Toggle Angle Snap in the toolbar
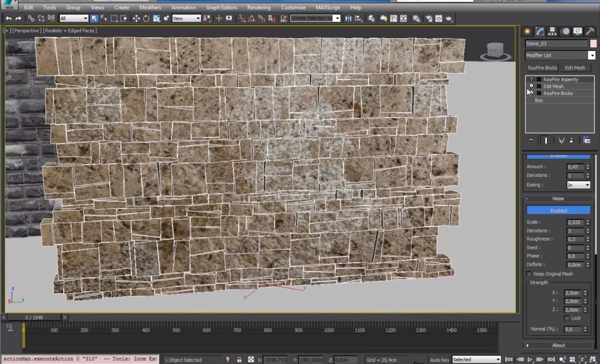The height and width of the screenshot is (364, 600). [252, 18]
